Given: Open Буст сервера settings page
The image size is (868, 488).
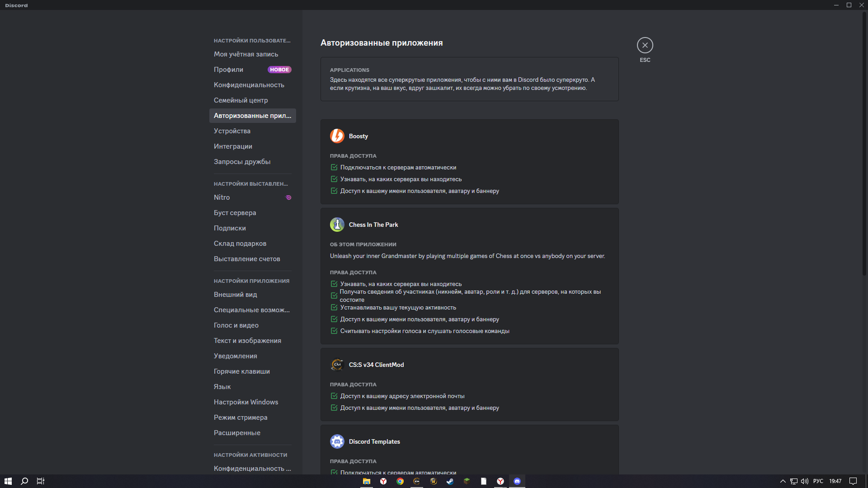Looking at the screenshot, I should pyautogui.click(x=235, y=213).
